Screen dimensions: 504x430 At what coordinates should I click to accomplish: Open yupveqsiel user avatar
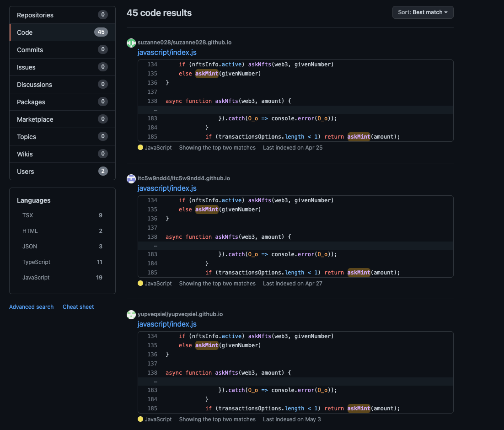(131, 315)
